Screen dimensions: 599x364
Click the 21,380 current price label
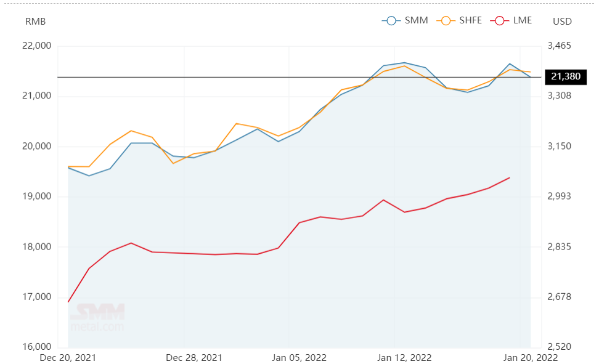point(566,77)
